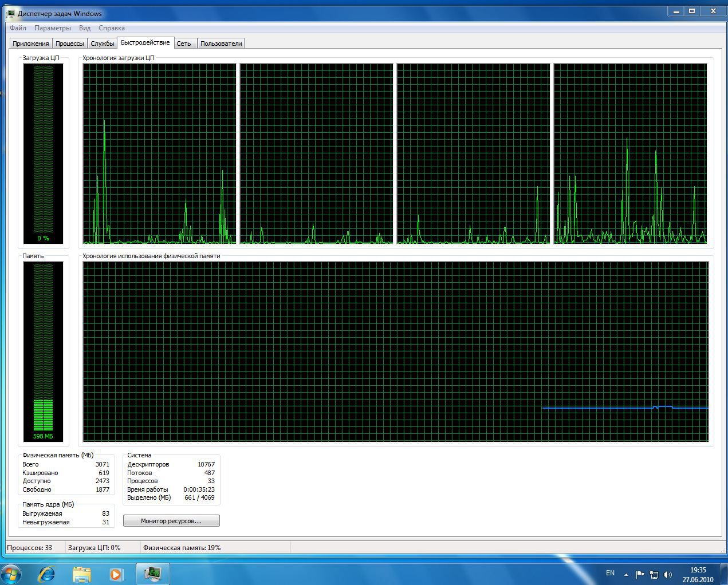Open the Параметры menu
The image size is (728, 585).
click(53, 28)
